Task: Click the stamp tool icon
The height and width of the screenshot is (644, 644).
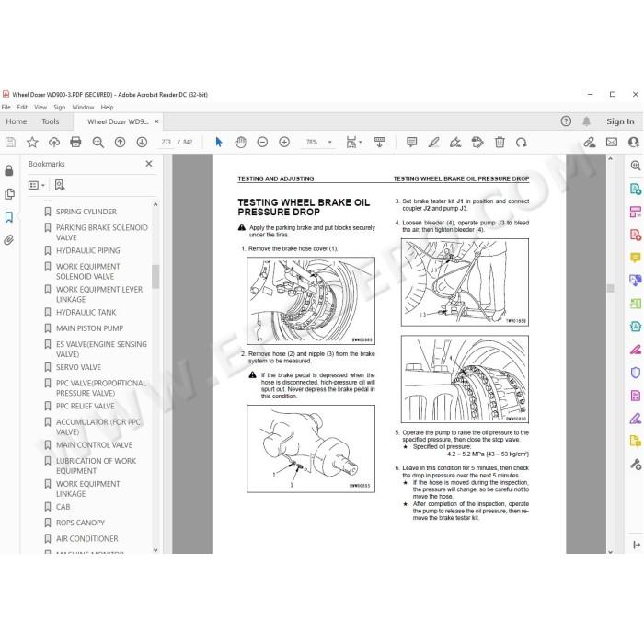Action: [477, 142]
